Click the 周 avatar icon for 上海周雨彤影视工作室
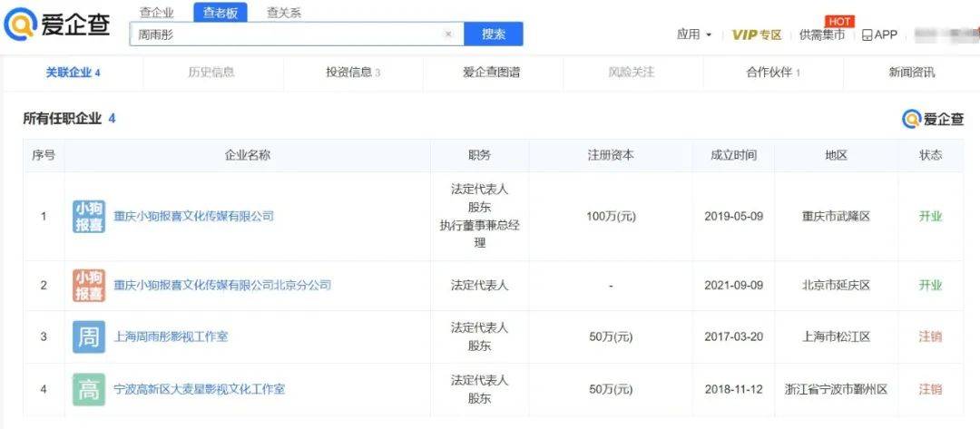This screenshot has width=980, height=429. tap(89, 337)
